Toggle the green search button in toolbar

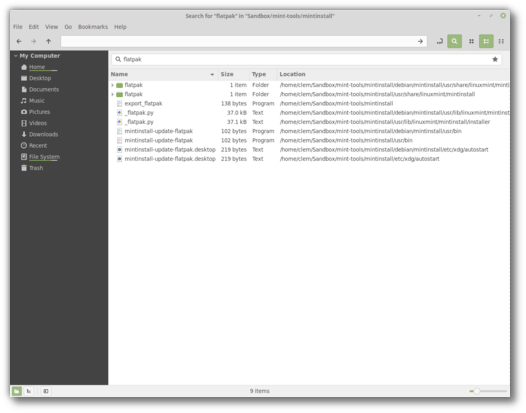(454, 41)
